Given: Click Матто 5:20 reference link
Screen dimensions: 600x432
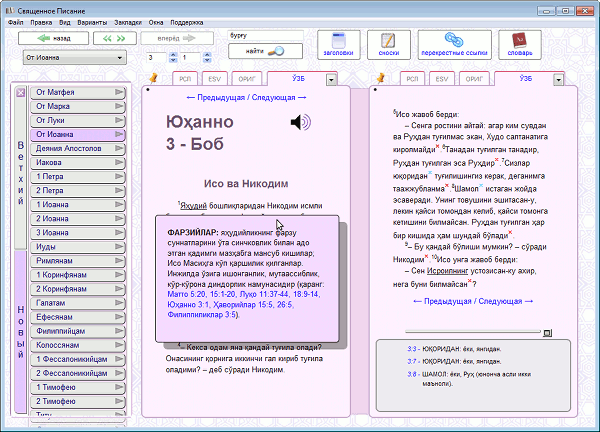Looking at the screenshot, I should tap(188, 295).
